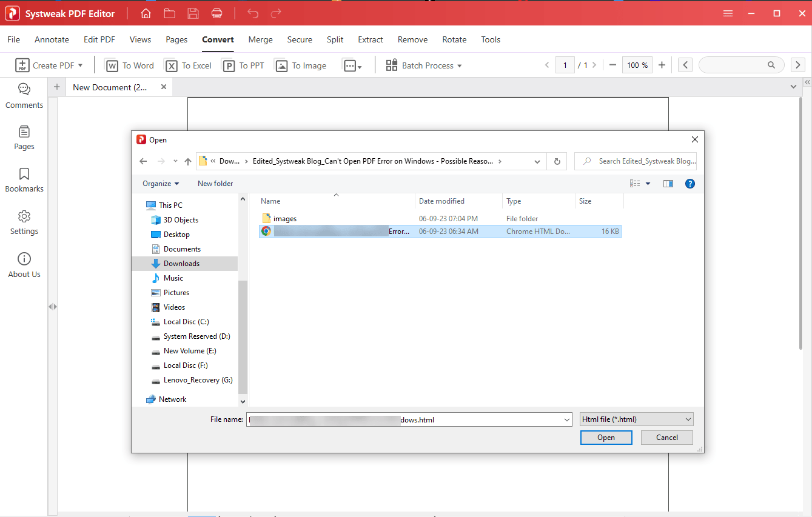Open Bookmarks sidebar panel
This screenshot has width=812, height=517.
click(24, 180)
